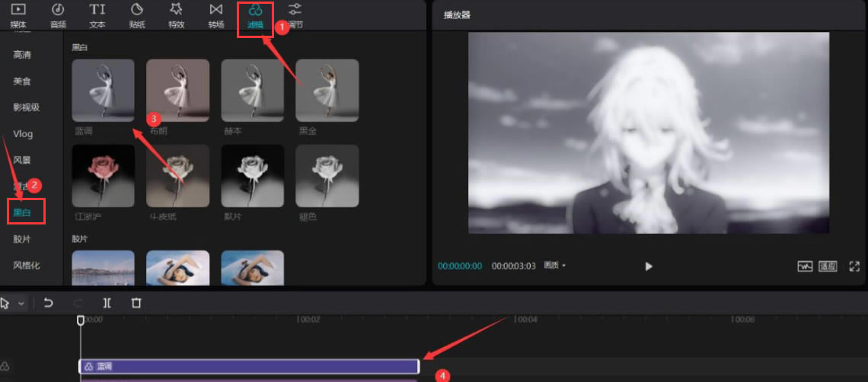Select the 蓝调 filter clip on timeline
The width and height of the screenshot is (868, 382).
pyautogui.click(x=248, y=367)
